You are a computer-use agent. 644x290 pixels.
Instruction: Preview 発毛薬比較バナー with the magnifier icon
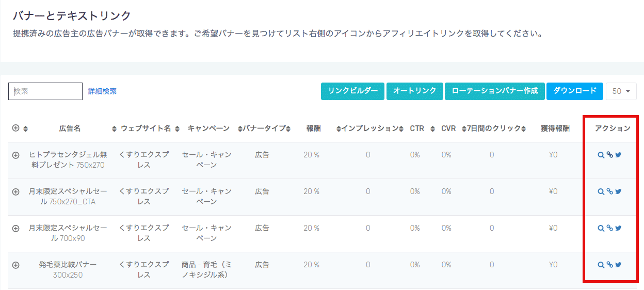[601, 265]
